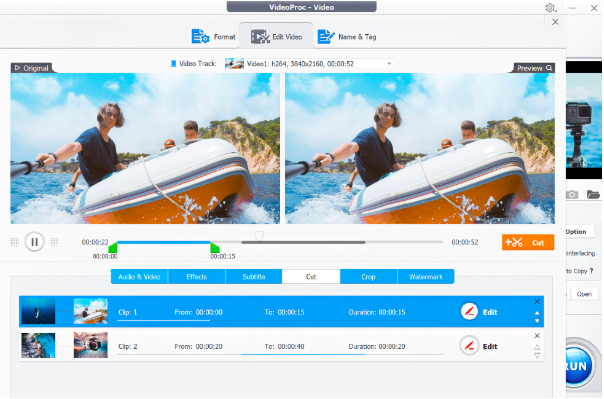Click the Clip 1 From: 00:00:00 text
Image resolution: width=604 pixels, height=399 pixels.
198,312
